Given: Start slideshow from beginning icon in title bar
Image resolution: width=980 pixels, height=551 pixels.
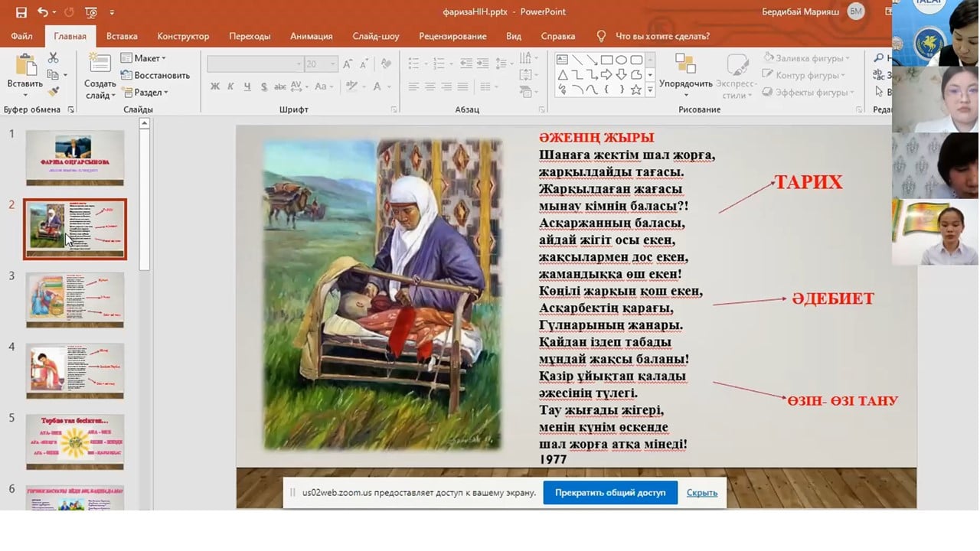Looking at the screenshot, I should click(91, 12).
